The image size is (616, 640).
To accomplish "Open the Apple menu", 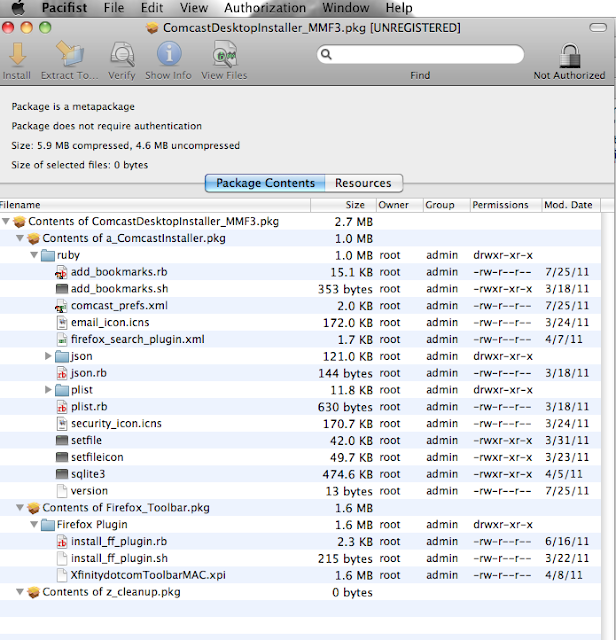I will 18,7.
